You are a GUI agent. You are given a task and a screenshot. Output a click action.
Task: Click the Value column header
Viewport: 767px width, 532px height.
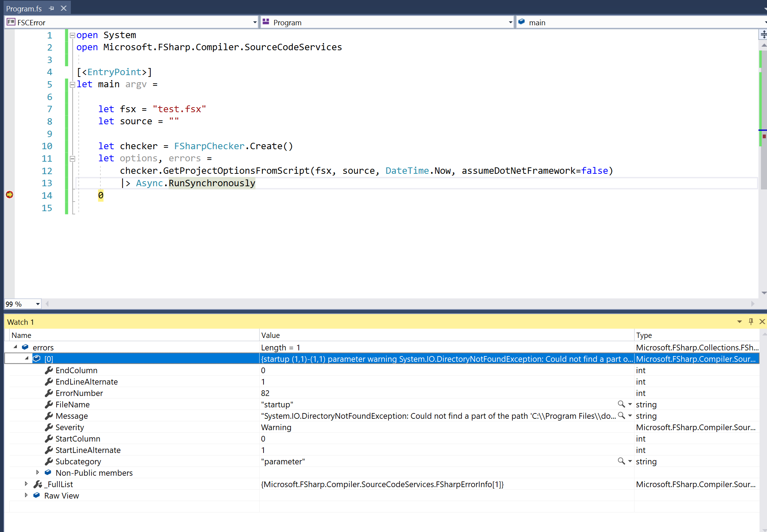click(x=447, y=335)
